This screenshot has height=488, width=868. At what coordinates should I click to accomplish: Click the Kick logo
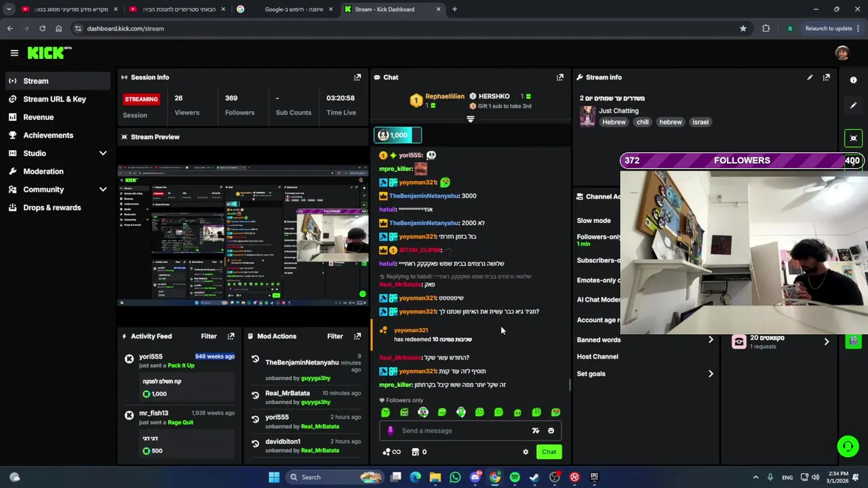click(x=49, y=53)
